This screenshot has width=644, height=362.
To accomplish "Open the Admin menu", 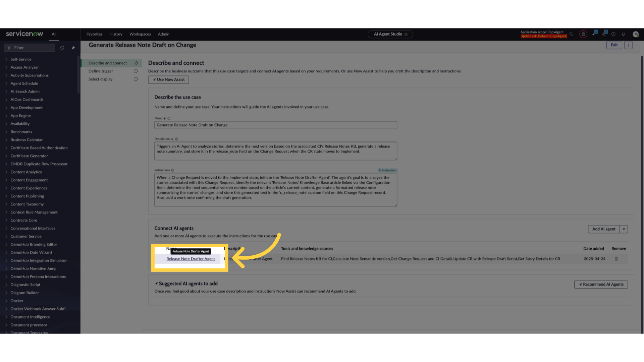I will (x=163, y=34).
